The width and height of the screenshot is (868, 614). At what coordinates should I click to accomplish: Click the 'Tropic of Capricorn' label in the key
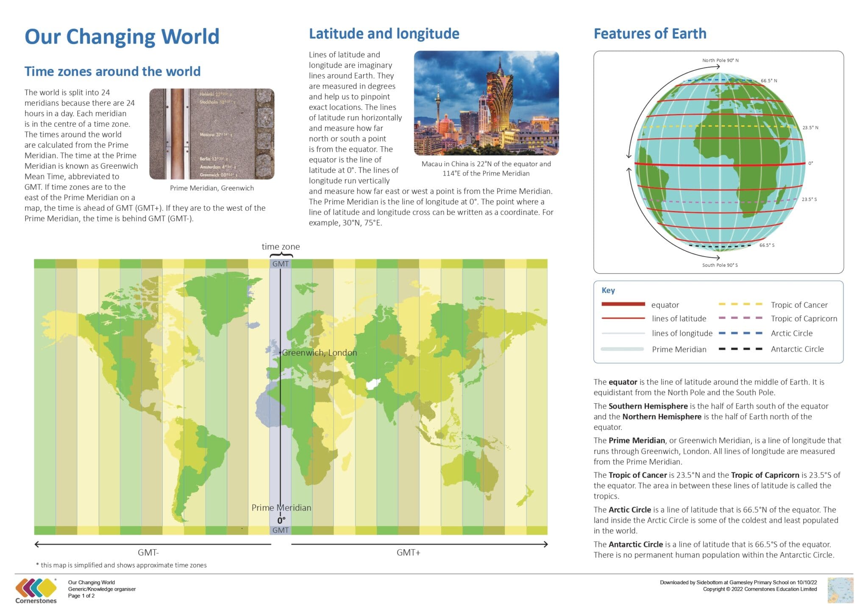click(x=804, y=318)
